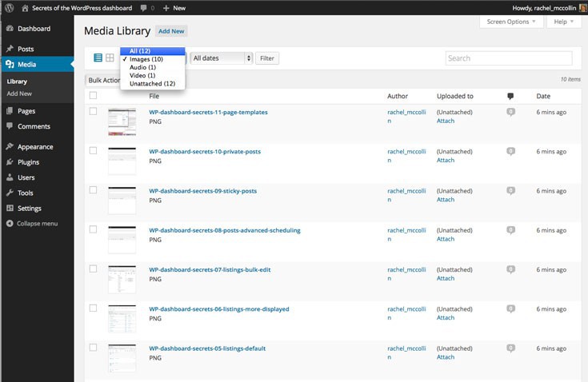Check the box for 06-listings-more-displayed
The height and width of the screenshot is (382, 588).
point(93,308)
